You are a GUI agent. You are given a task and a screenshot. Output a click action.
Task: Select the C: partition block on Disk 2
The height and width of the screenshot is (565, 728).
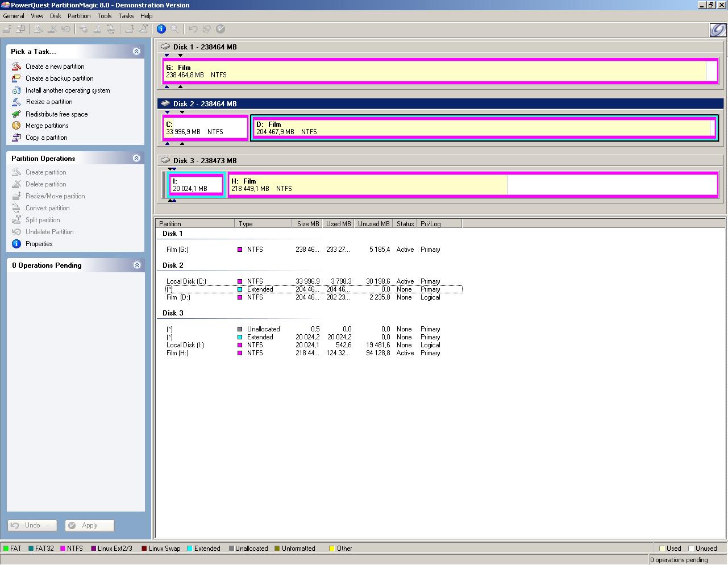tap(206, 128)
